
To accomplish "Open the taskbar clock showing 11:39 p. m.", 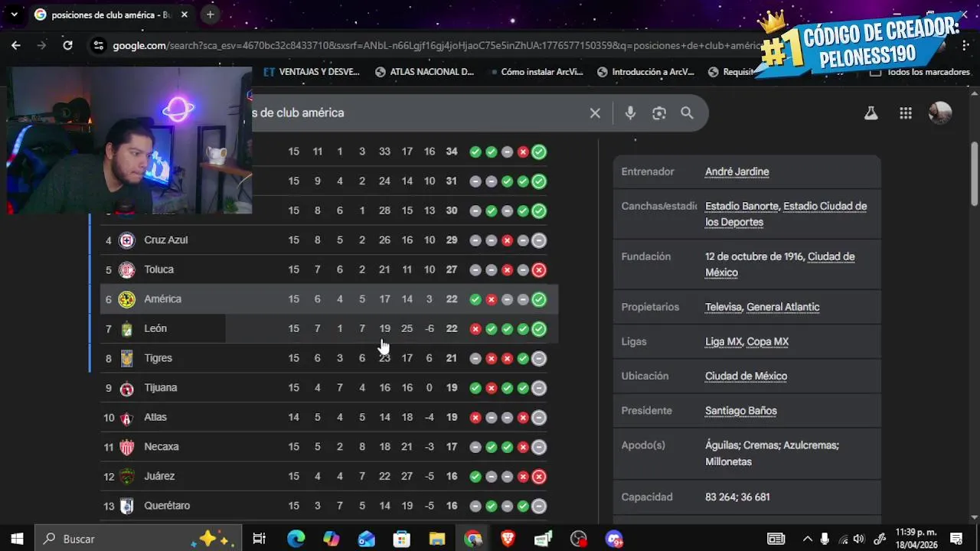I will 916,539.
